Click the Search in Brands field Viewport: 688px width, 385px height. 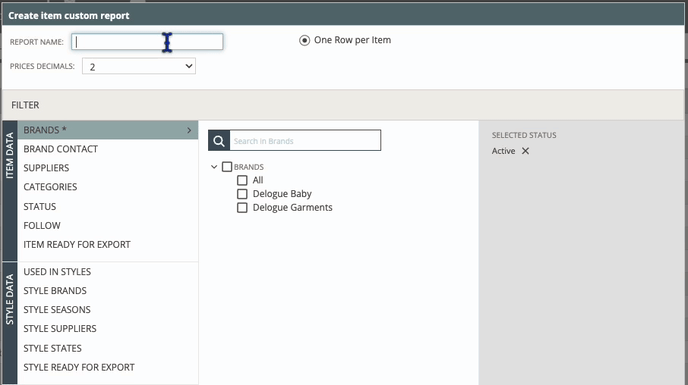click(305, 140)
